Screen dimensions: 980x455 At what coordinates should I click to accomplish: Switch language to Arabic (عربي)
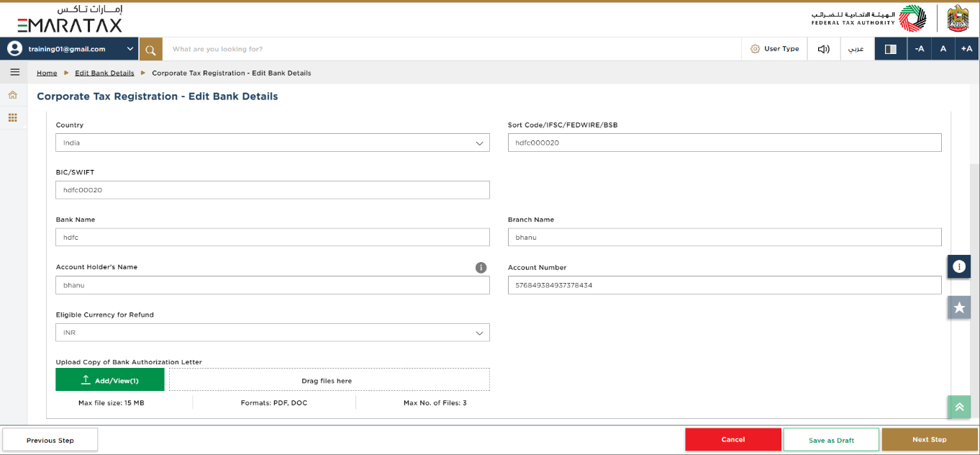coord(857,49)
